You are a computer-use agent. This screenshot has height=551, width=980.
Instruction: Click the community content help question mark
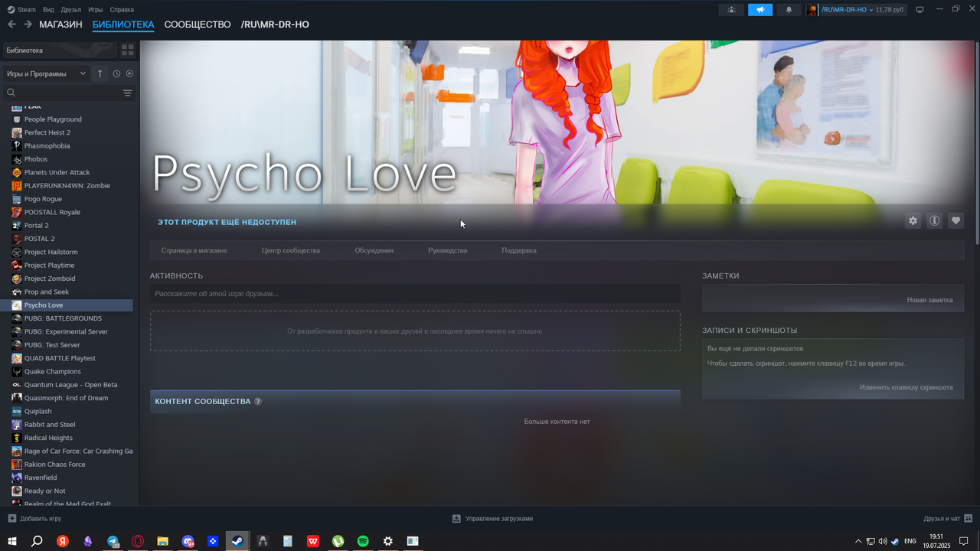point(258,401)
